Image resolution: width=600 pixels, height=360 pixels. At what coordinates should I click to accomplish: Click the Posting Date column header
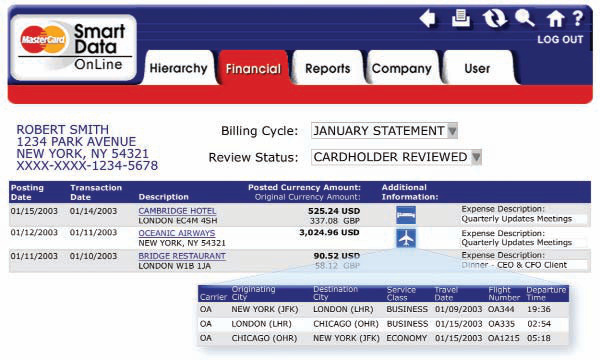coord(27,192)
